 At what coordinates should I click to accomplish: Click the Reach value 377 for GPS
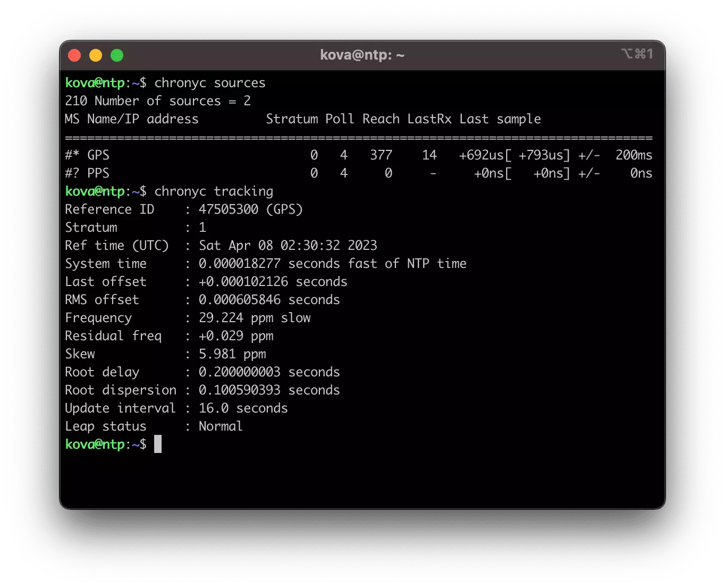381,155
